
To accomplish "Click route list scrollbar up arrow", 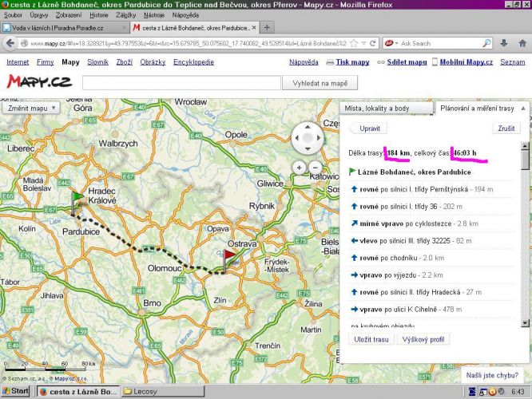I will [525, 146].
